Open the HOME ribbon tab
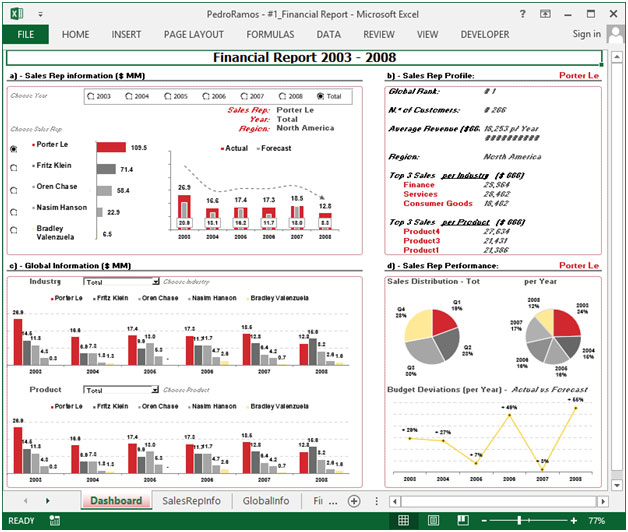628x532 pixels. tap(75, 34)
